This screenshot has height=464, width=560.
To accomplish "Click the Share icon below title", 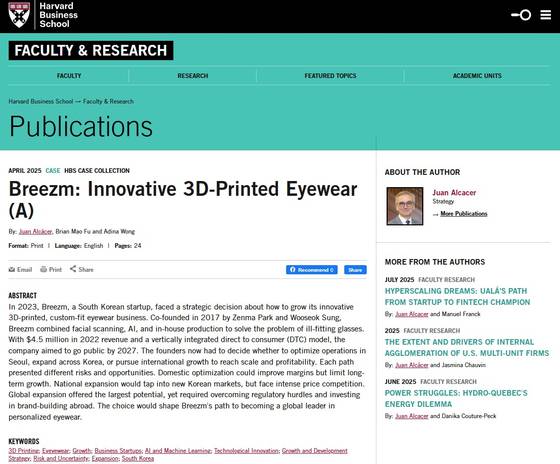I will tap(73, 269).
